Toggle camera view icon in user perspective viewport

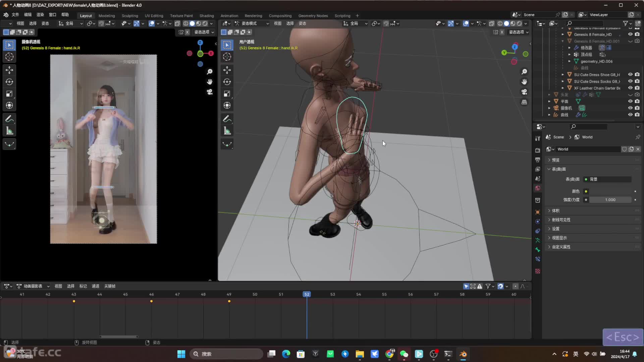[x=524, y=92]
